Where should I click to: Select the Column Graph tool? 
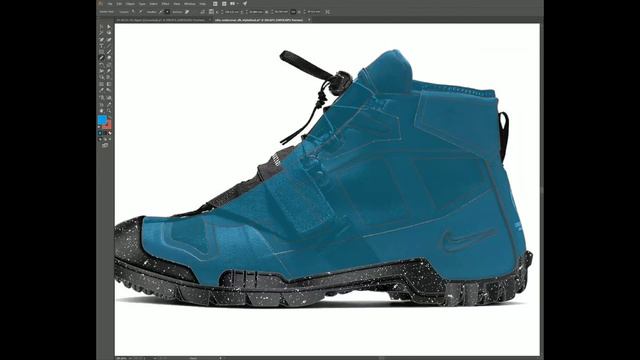(x=109, y=97)
